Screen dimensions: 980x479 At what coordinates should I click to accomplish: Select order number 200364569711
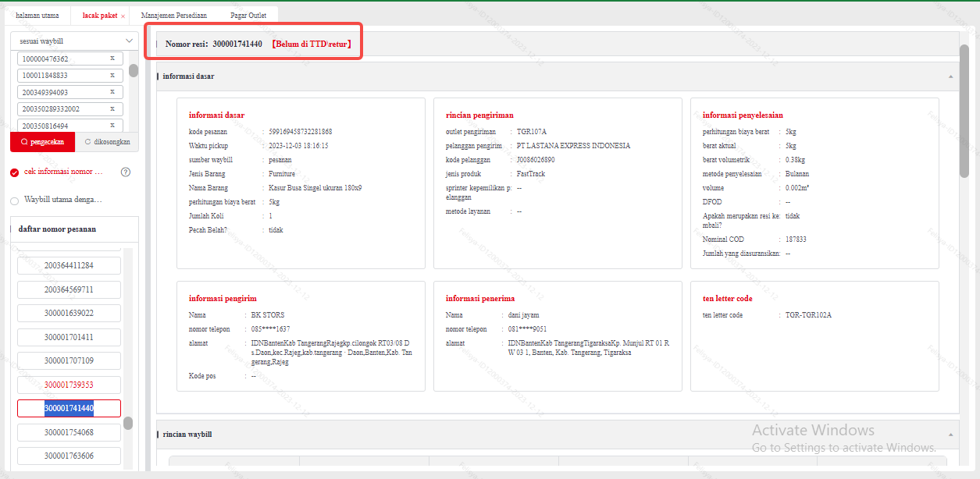[69, 289]
